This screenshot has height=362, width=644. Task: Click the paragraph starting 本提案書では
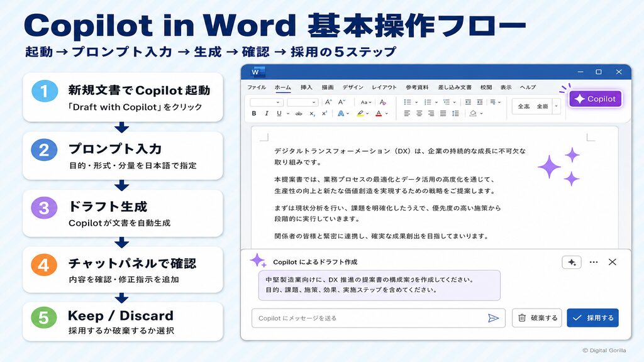tap(386, 185)
